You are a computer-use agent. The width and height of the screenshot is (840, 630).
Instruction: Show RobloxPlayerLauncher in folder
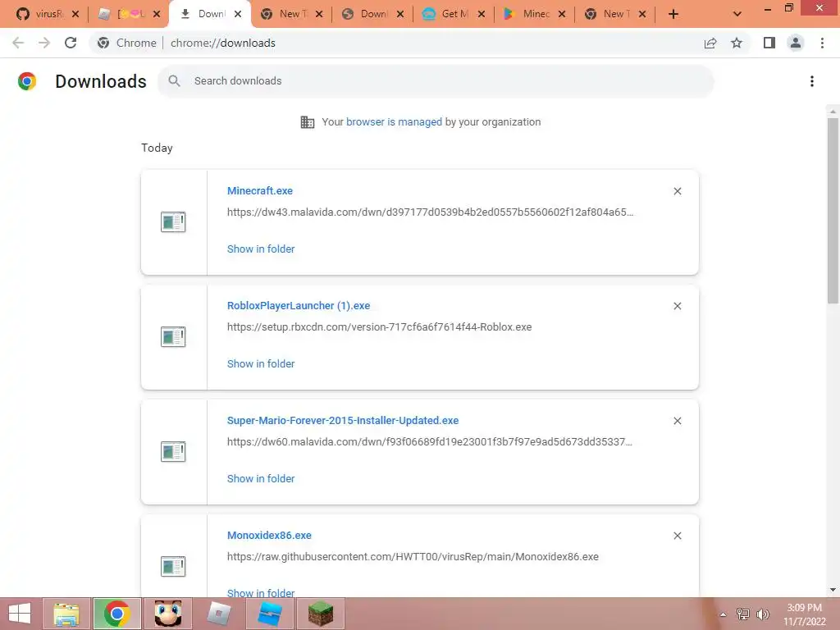[x=261, y=363]
